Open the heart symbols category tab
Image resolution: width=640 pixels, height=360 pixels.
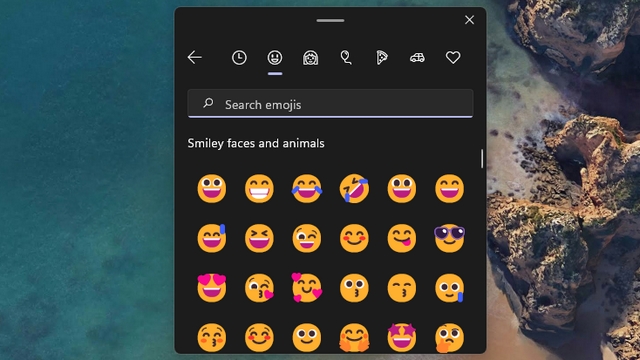tap(453, 58)
